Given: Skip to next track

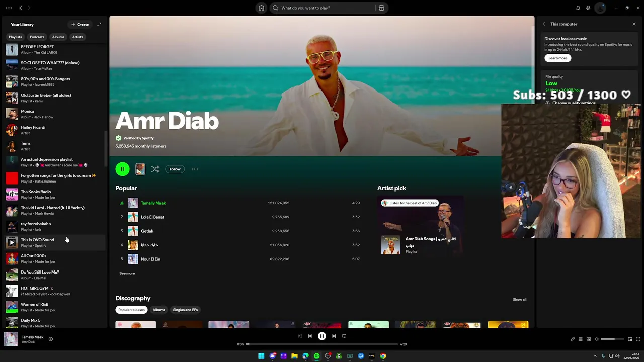Looking at the screenshot, I should tap(334, 336).
